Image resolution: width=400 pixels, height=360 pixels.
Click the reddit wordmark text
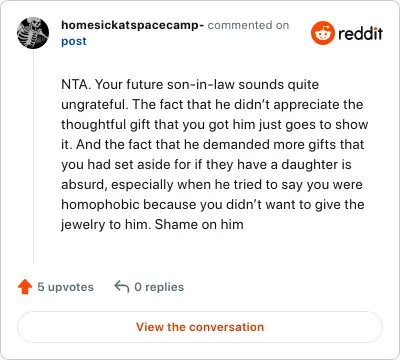coord(360,33)
